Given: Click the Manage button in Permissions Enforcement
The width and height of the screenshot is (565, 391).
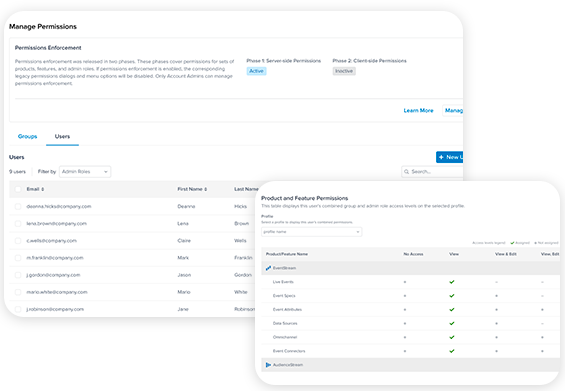Looking at the screenshot, I should (x=453, y=110).
